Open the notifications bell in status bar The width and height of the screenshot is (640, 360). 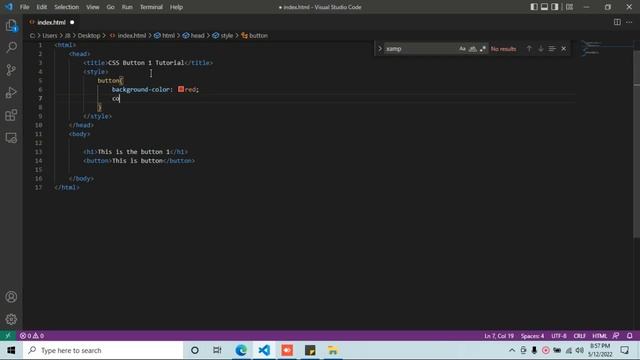click(630, 336)
